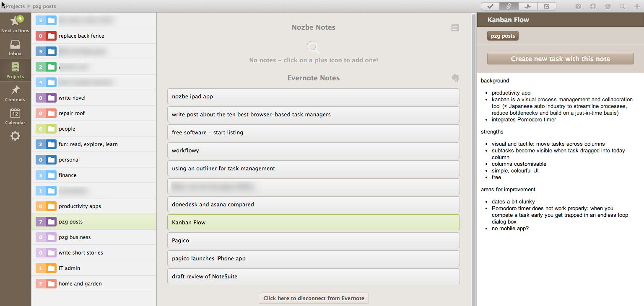Click Create new task with this note
Viewport: 644px width, 306px height.
point(560,59)
